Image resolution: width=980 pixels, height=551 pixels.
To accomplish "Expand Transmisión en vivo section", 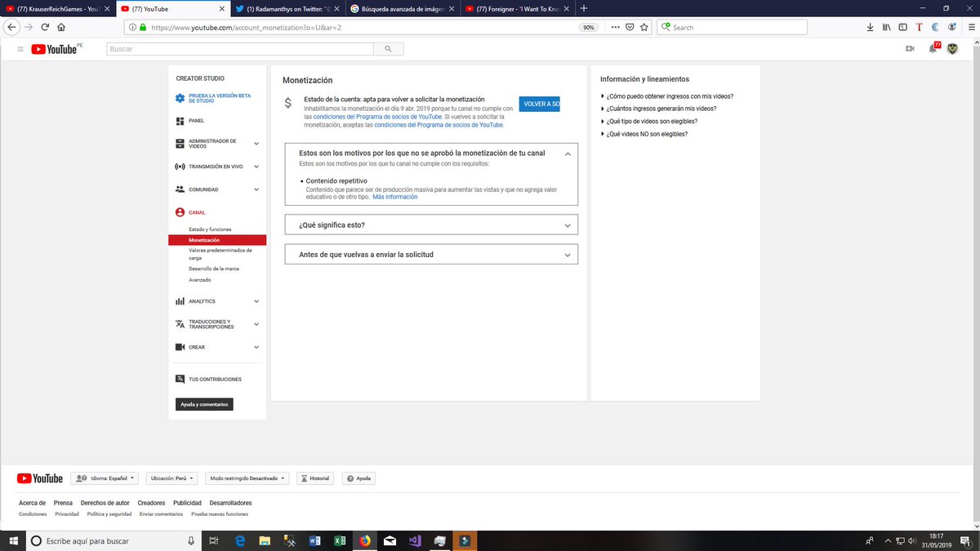I will coord(256,167).
